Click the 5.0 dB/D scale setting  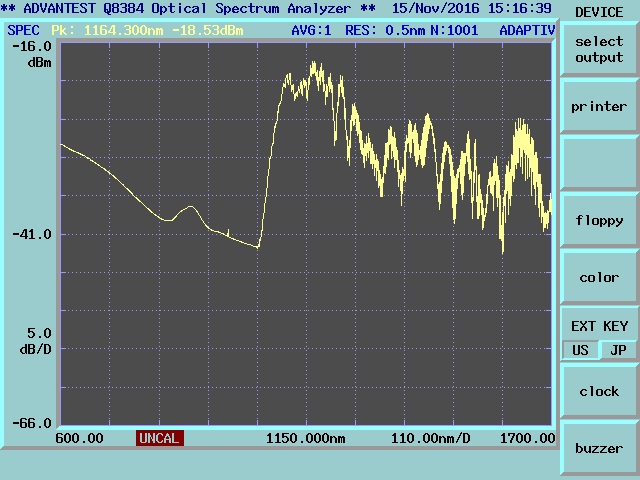[x=36, y=341]
